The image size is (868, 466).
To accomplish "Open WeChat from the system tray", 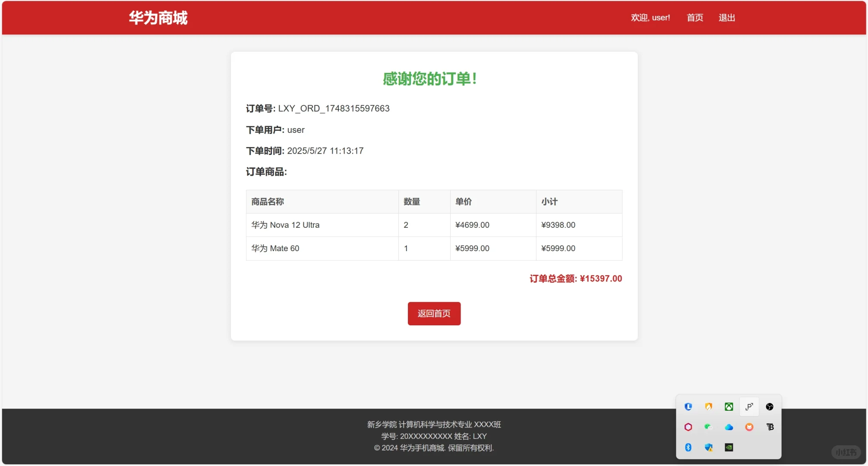I will pyautogui.click(x=708, y=427).
